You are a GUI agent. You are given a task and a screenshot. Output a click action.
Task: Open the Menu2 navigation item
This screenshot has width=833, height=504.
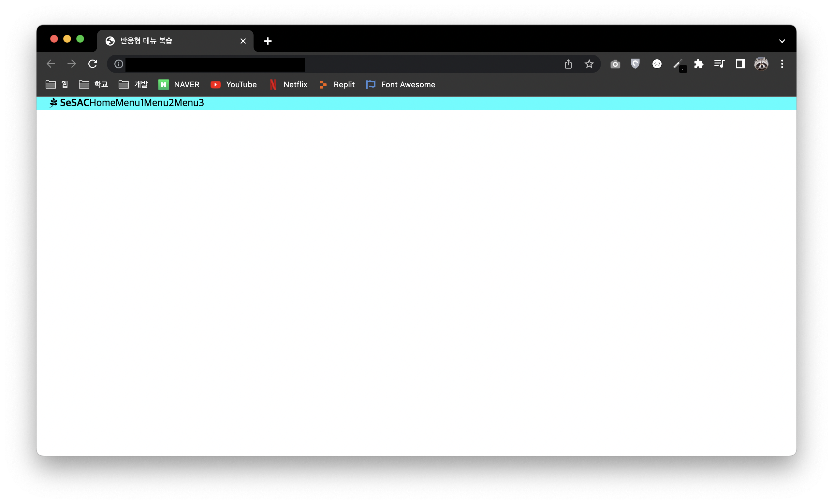[159, 103]
